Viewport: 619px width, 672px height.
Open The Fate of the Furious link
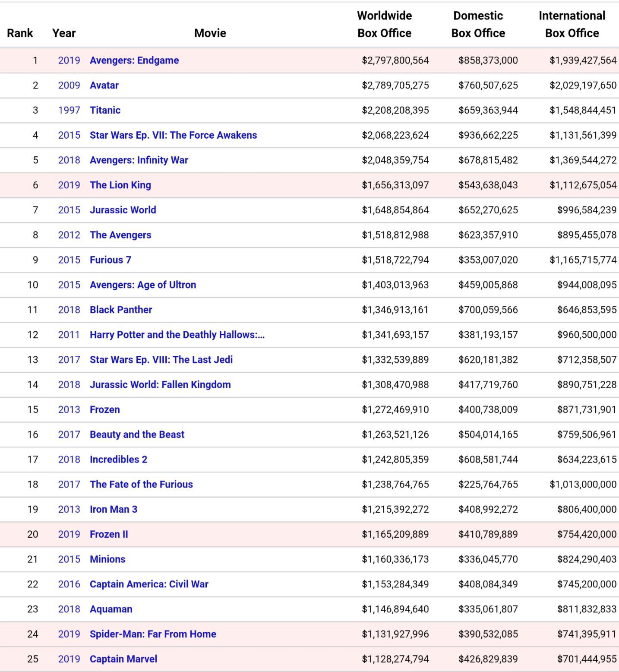pos(141,485)
